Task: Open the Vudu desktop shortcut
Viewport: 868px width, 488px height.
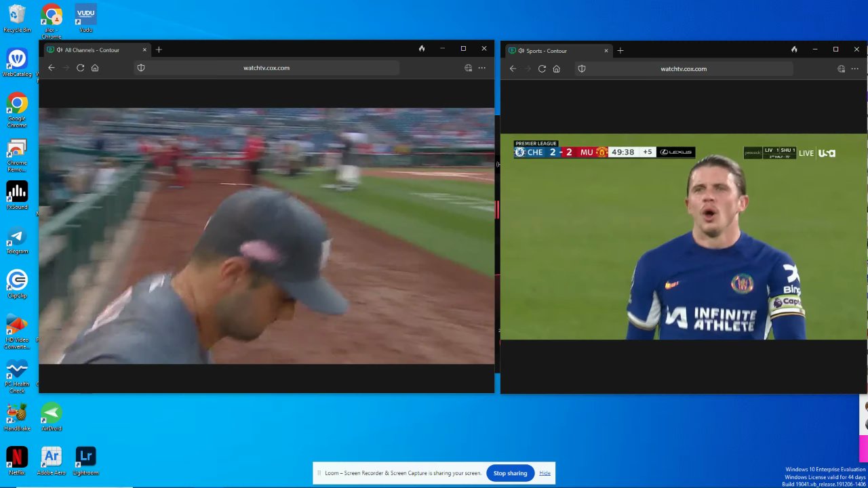Action: [85, 18]
